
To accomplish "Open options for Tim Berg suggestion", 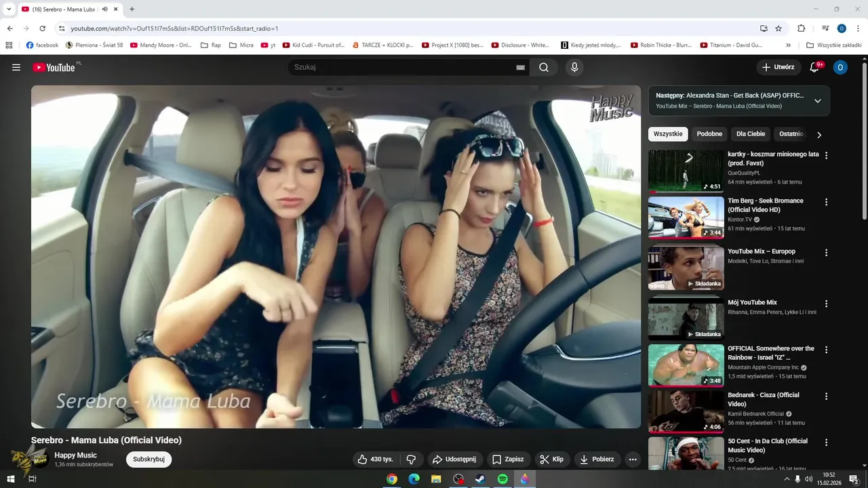I will click(x=826, y=202).
